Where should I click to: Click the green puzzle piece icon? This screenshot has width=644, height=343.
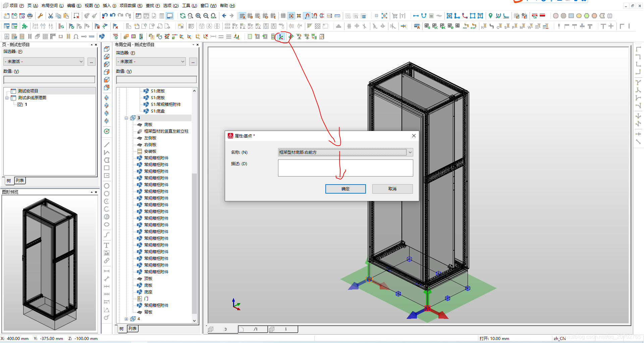24,26
